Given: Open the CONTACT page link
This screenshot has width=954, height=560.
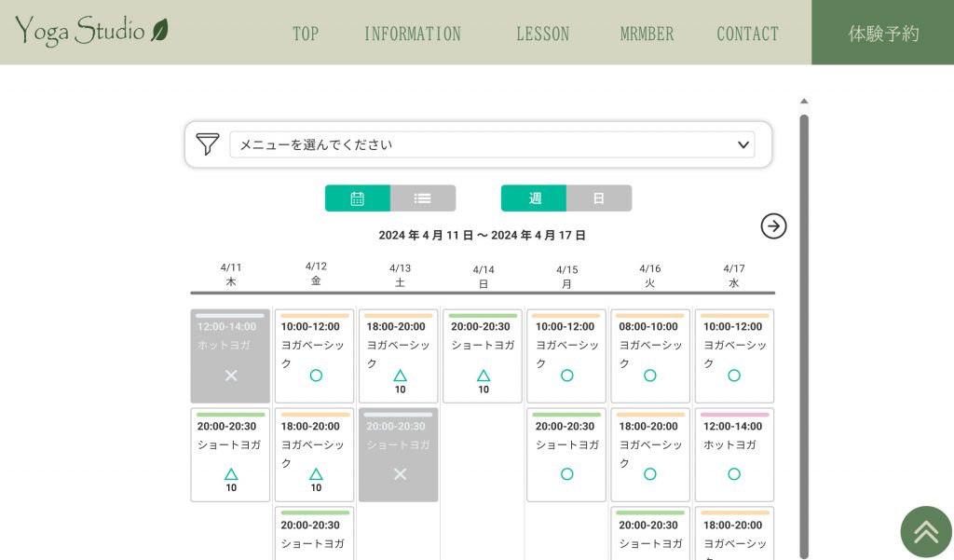Looking at the screenshot, I should coord(748,34).
